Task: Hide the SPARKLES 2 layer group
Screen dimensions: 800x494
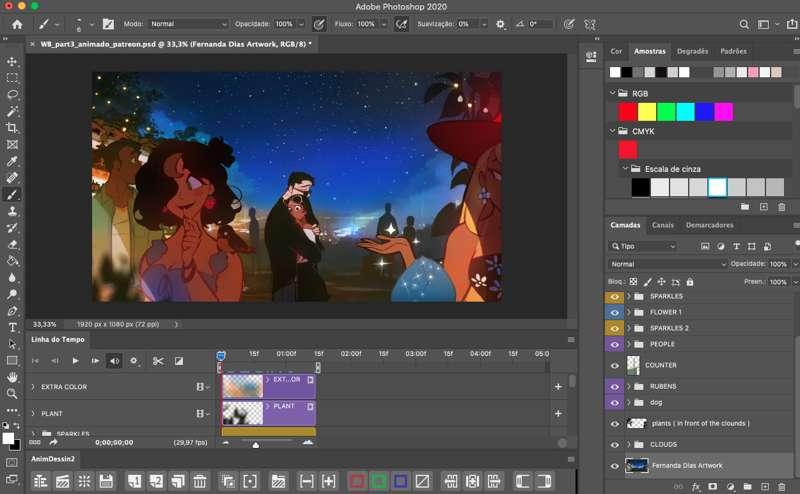Action: tap(614, 328)
